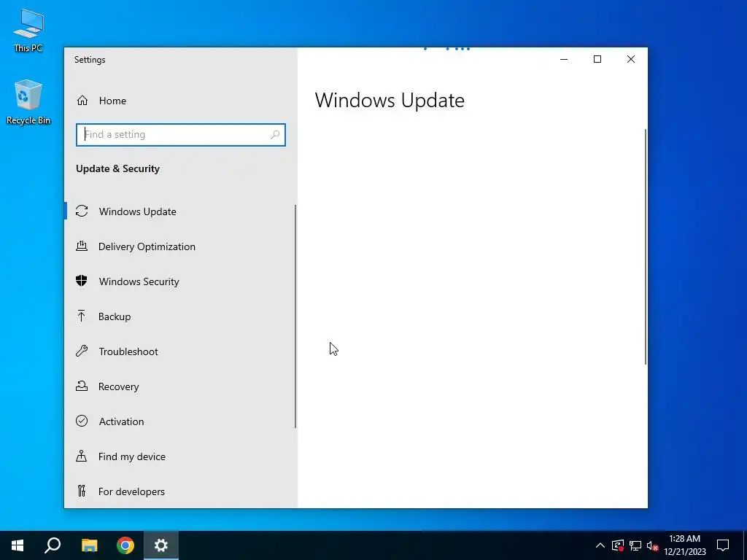Open File Explorer from the taskbar
This screenshot has height=560, width=747.
(89, 545)
